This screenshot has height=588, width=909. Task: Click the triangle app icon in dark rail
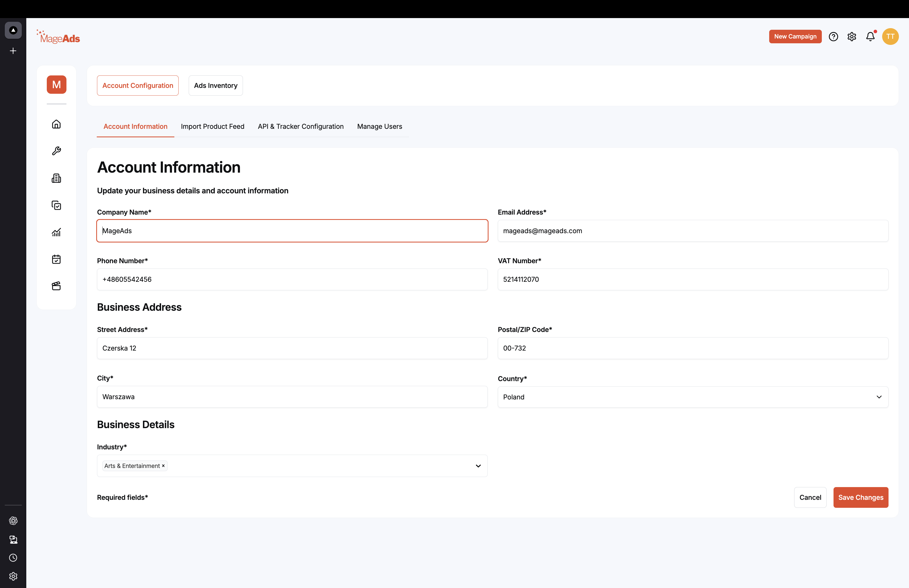click(x=13, y=30)
